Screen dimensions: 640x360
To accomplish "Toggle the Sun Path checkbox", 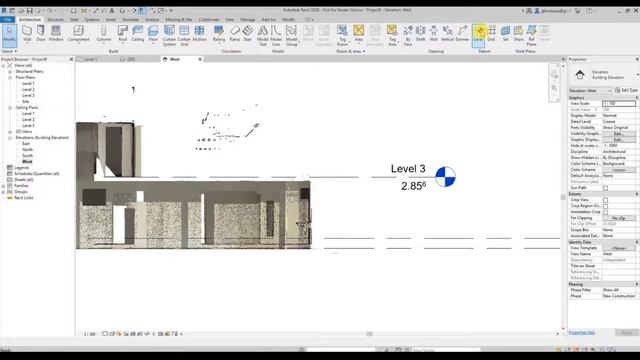I will tap(606, 188).
